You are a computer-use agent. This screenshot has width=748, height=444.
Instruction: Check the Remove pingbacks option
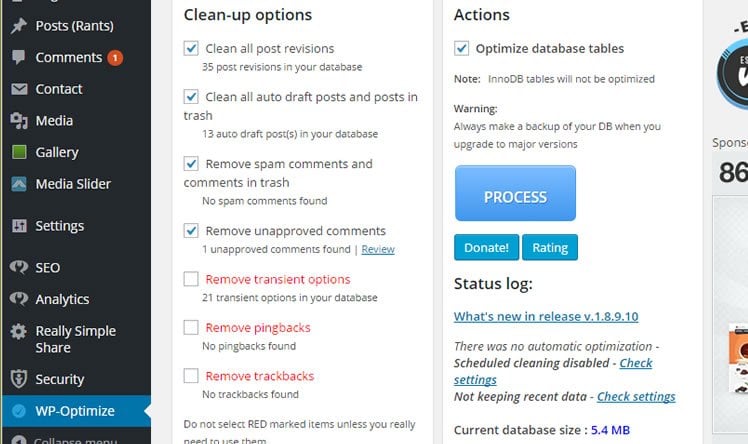pyautogui.click(x=191, y=328)
